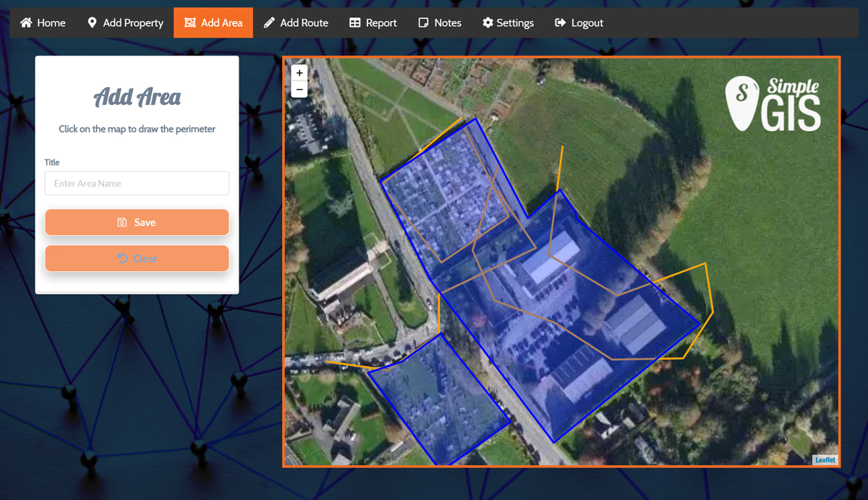The height and width of the screenshot is (500, 868).
Task: Click the Enter Area Name field
Action: click(137, 183)
